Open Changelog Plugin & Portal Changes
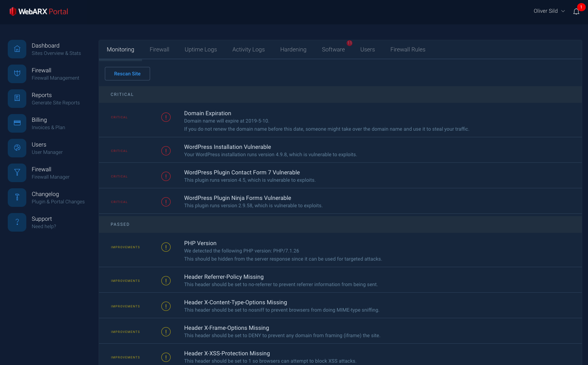 point(58,198)
